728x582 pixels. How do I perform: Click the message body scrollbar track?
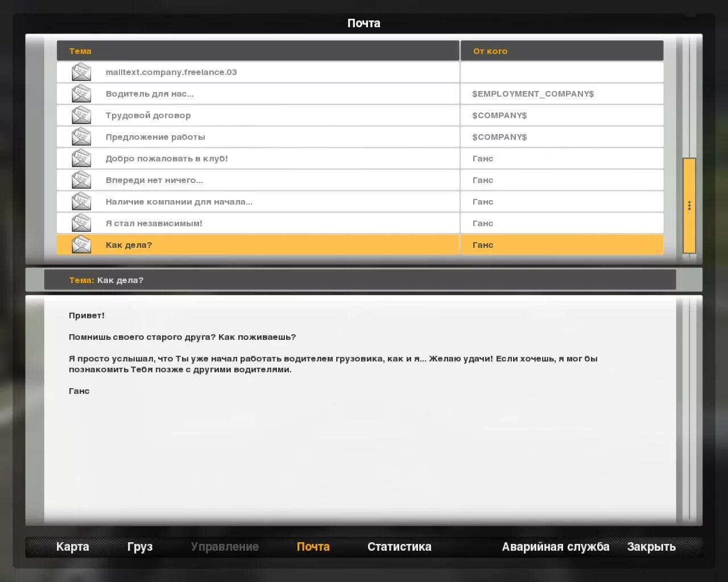[x=689, y=409]
